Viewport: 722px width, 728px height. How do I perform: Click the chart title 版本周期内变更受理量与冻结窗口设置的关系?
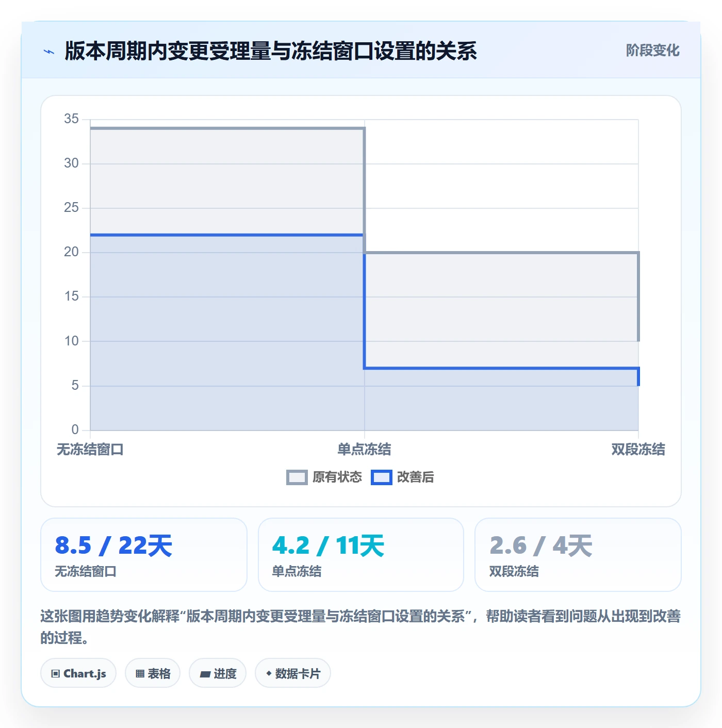pos(271,51)
